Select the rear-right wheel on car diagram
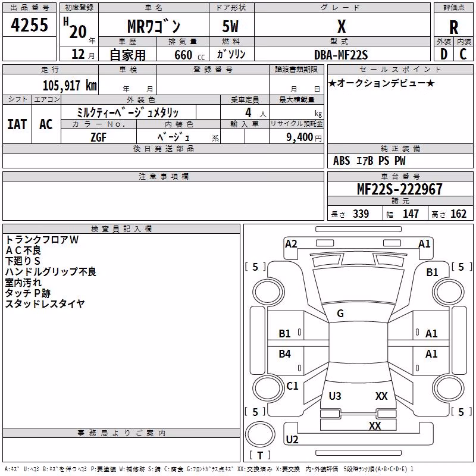The width and height of the screenshot is (476, 476). (449, 388)
